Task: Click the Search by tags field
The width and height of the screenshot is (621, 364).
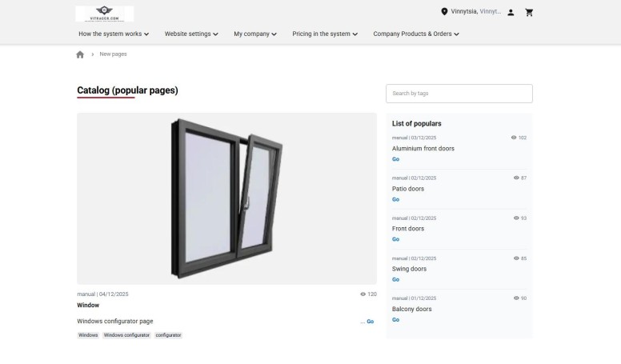Action: [x=459, y=94]
